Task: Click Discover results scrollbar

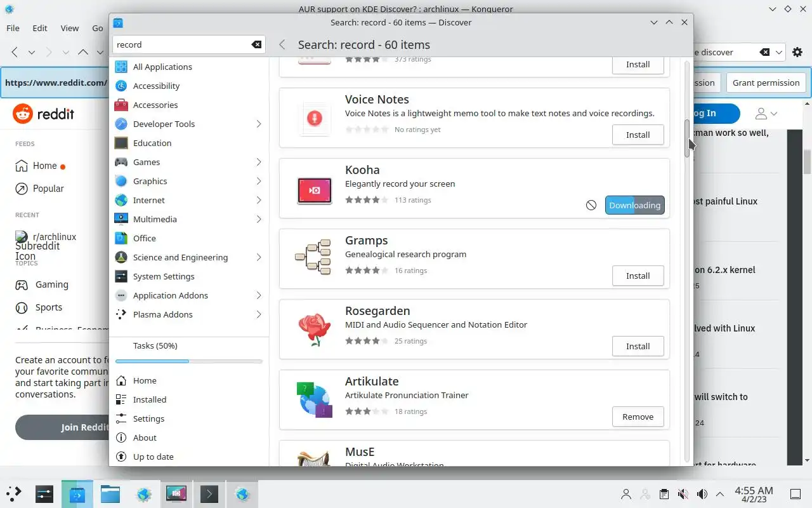Action: click(687, 138)
